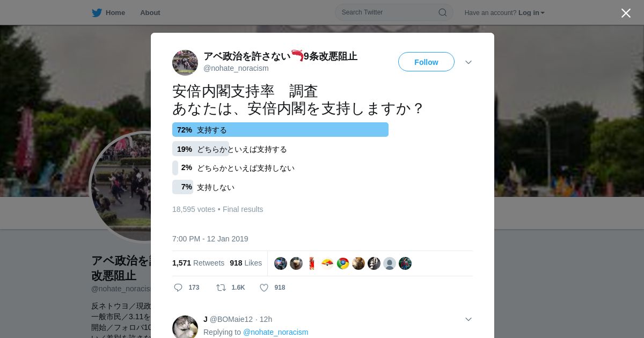644x338 pixels.
Task: Click the search magnifier icon
Action: click(443, 12)
